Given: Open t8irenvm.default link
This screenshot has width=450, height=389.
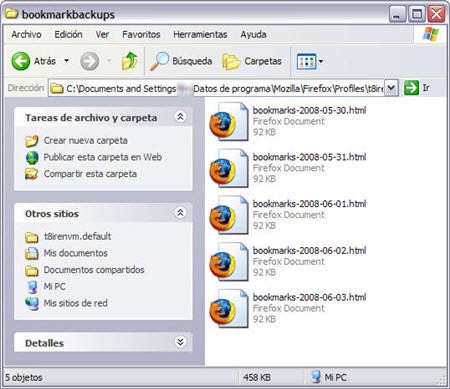Looking at the screenshot, I should point(77,236).
